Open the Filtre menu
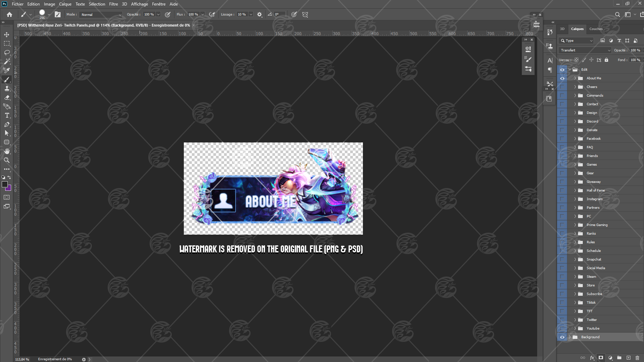The image size is (644, 362). 113,4
